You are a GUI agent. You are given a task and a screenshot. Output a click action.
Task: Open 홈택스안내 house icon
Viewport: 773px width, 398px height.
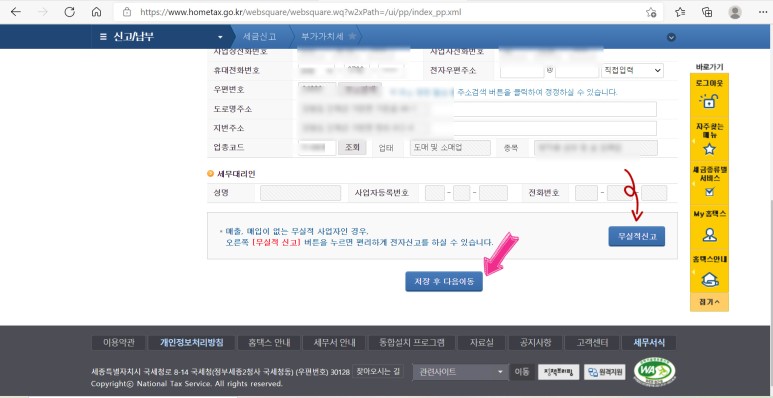709,280
